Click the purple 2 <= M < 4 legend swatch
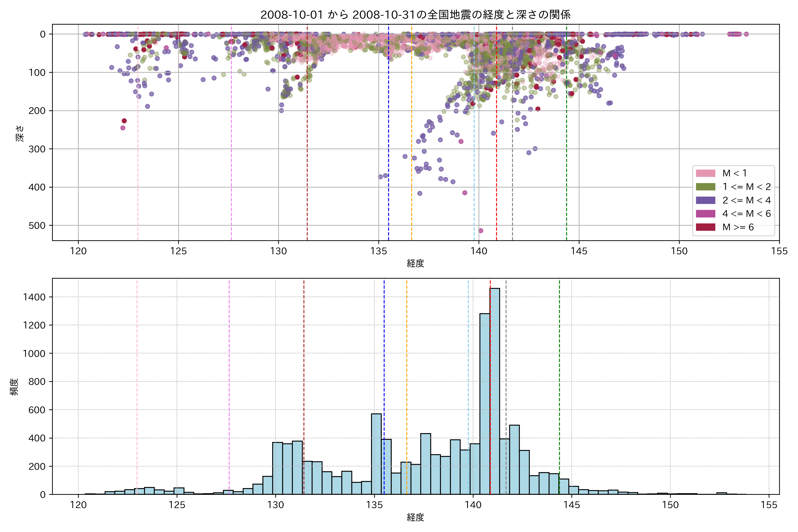The height and width of the screenshot is (532, 798). [x=705, y=200]
